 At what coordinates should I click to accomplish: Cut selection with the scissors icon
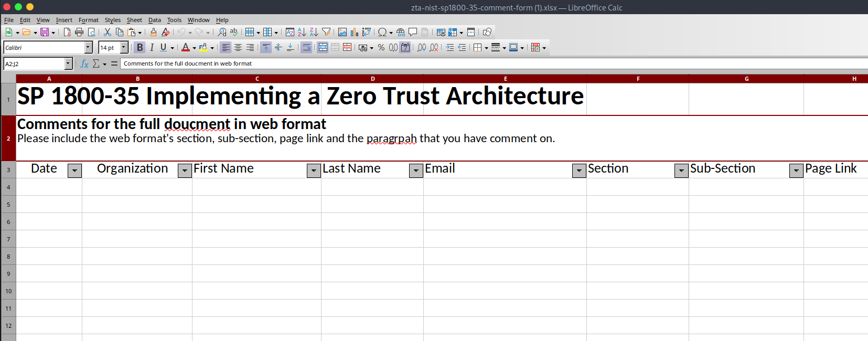[108, 32]
